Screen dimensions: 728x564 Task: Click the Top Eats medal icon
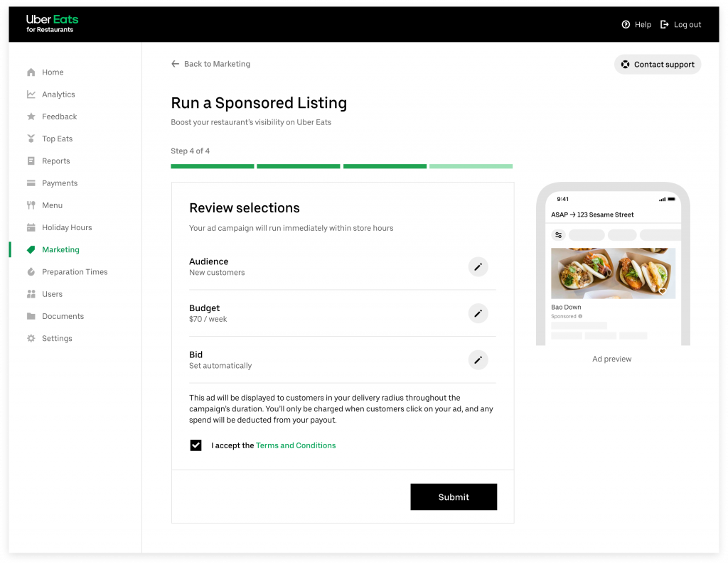(31, 139)
